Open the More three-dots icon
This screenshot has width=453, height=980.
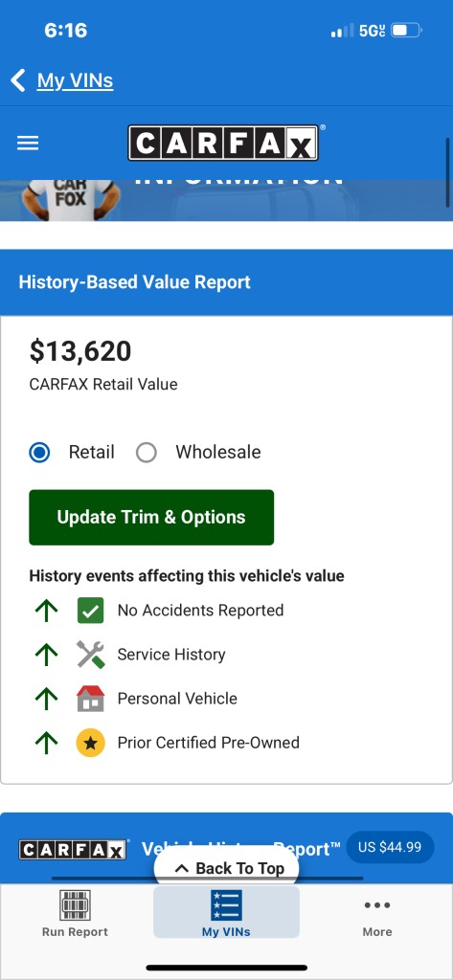(x=377, y=904)
